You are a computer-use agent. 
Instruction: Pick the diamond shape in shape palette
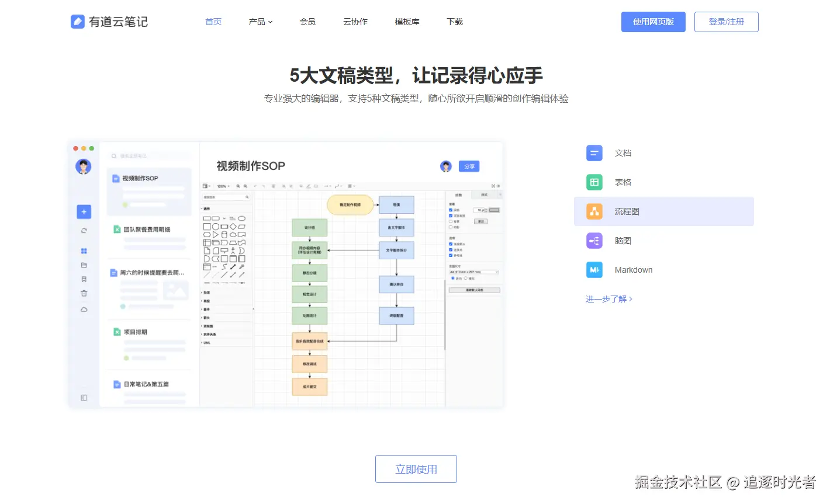pyautogui.click(x=233, y=227)
